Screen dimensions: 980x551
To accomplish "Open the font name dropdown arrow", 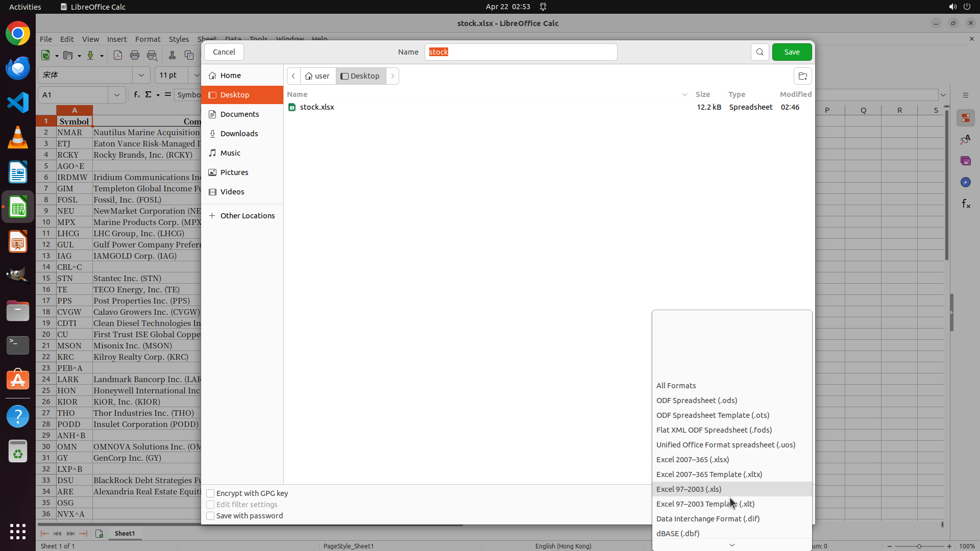I will pyautogui.click(x=141, y=75).
